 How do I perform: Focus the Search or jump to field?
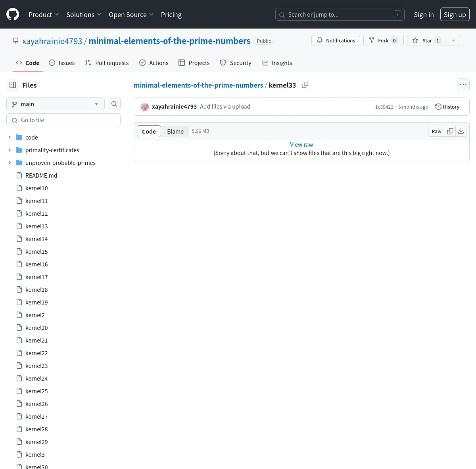[340, 15]
